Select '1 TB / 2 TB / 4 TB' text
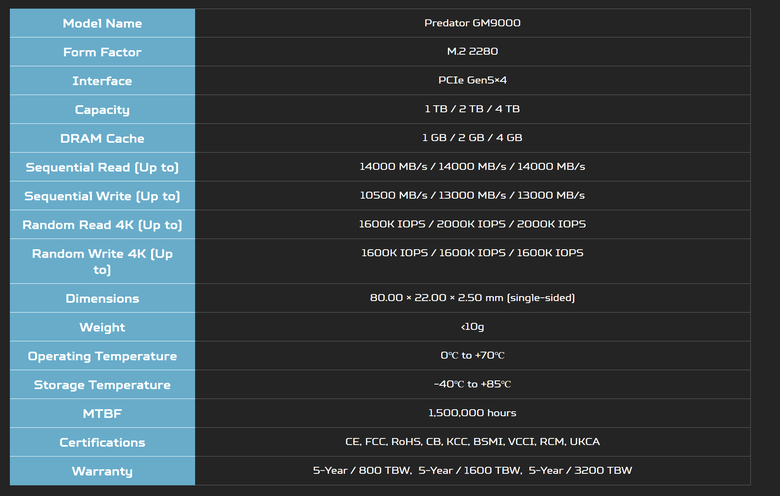This screenshot has width=780, height=496. click(x=472, y=109)
